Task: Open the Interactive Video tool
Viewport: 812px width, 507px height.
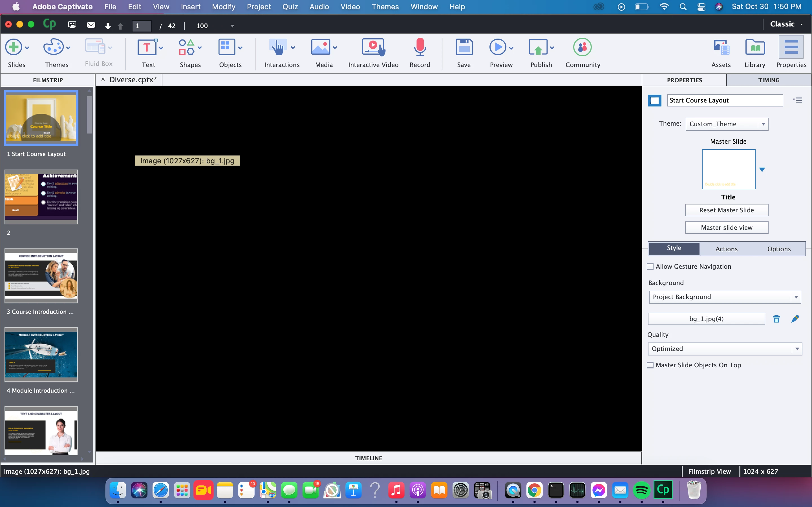Action: [x=373, y=48]
